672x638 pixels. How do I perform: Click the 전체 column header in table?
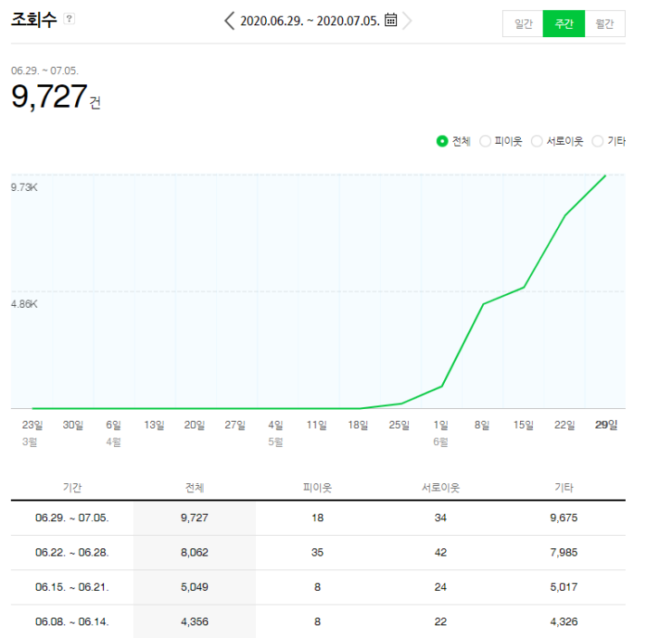(x=194, y=488)
